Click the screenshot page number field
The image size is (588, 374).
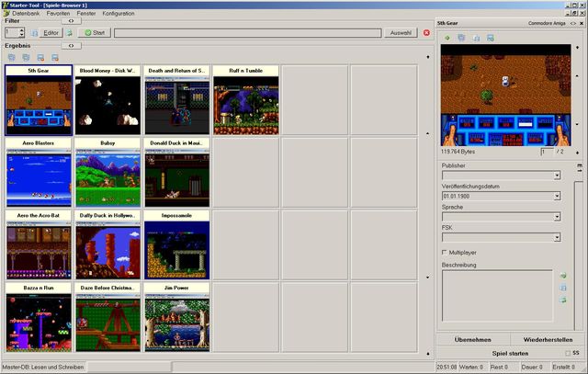pyautogui.click(x=547, y=152)
